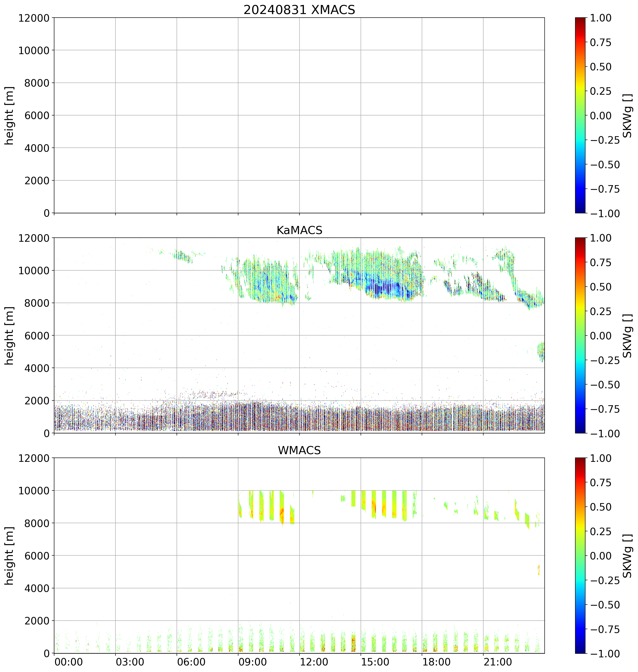Click the 21:00 time axis label

(498, 662)
